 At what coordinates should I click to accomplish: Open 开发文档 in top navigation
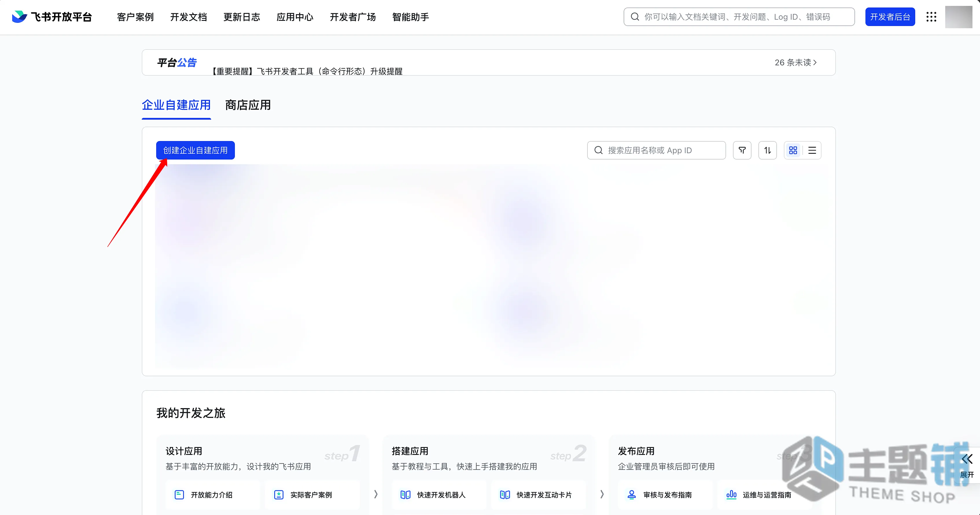pos(188,17)
